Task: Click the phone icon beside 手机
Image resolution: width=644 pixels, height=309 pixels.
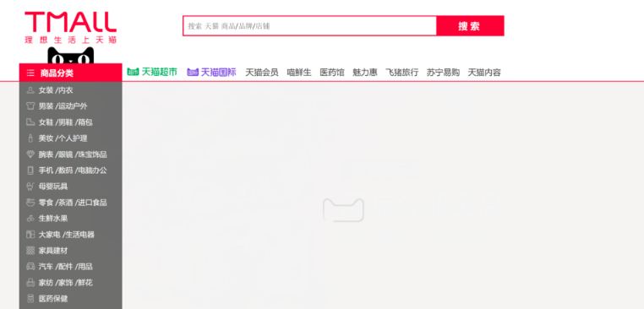Action: tap(30, 171)
